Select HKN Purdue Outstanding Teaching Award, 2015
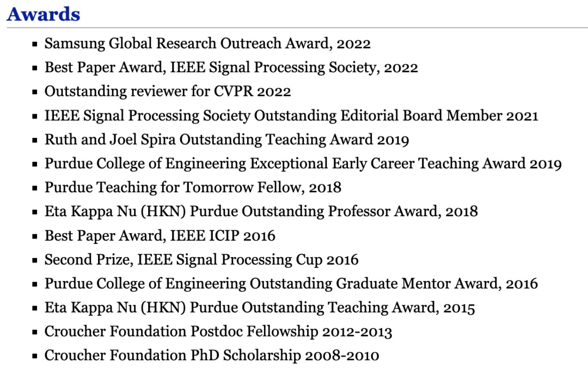Image resolution: width=588 pixels, height=379 pixels. [x=260, y=308]
